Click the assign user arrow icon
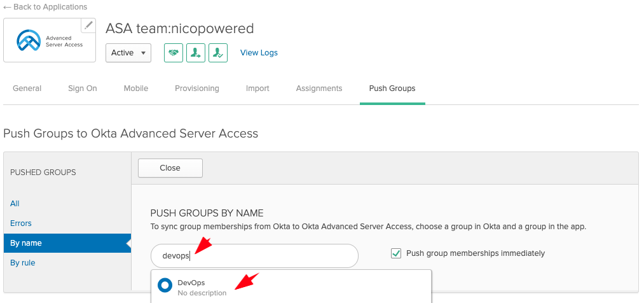The height and width of the screenshot is (303, 644). [196, 53]
